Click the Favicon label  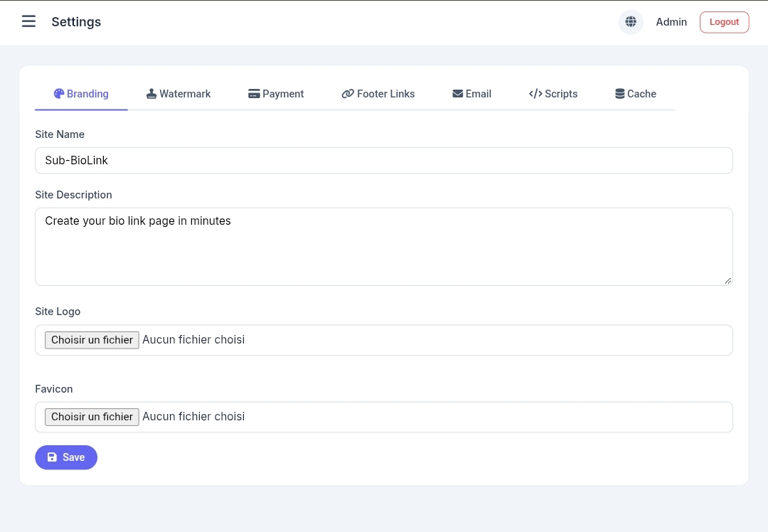tap(54, 389)
